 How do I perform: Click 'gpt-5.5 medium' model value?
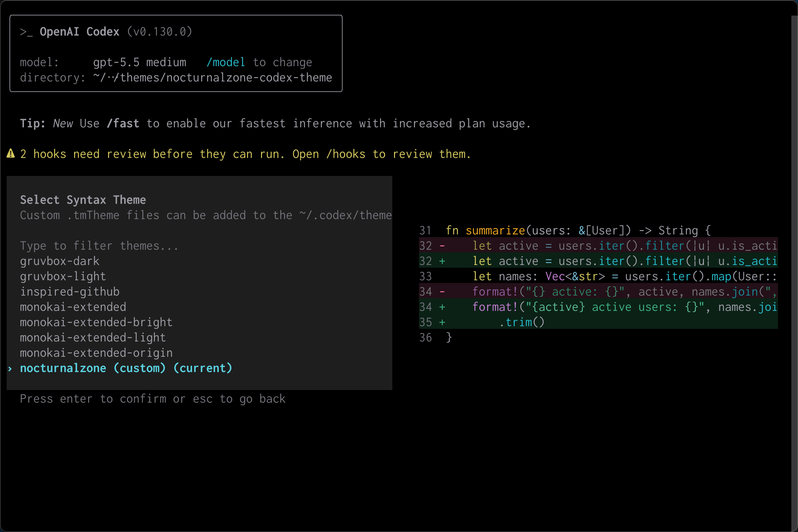click(x=139, y=62)
